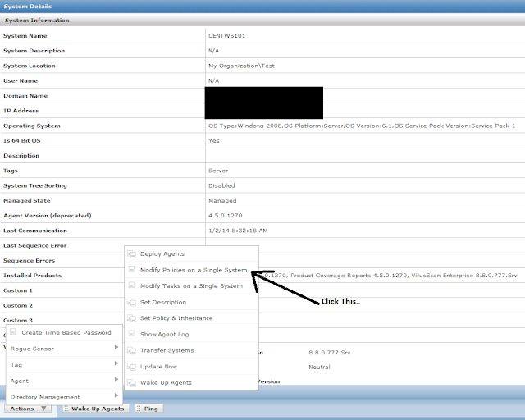The image size is (525, 420).
Task: Click the icon beside Create Time Based Password
Action: pos(13,332)
